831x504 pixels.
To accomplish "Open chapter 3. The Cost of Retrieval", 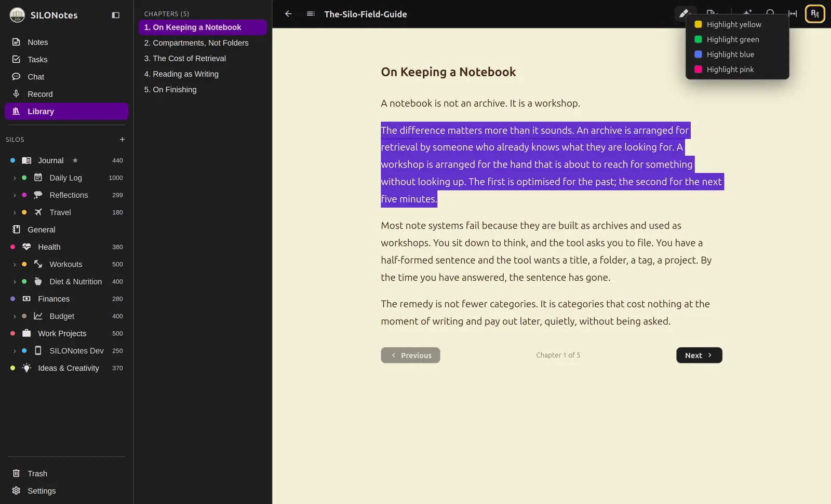I will [203, 59].
